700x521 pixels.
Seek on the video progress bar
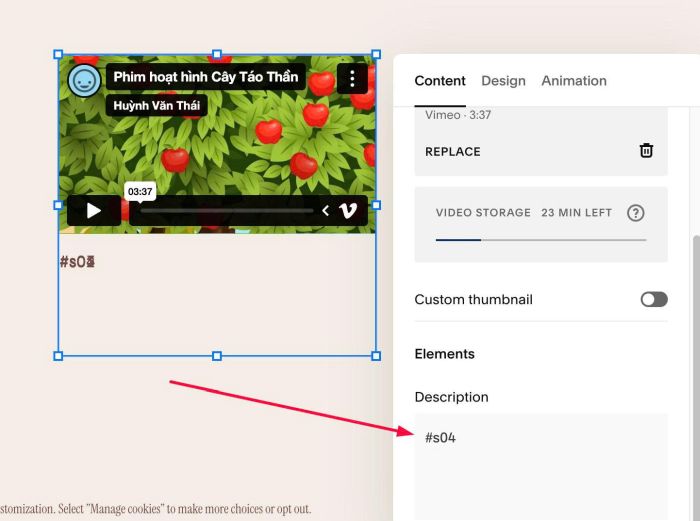coord(227,211)
